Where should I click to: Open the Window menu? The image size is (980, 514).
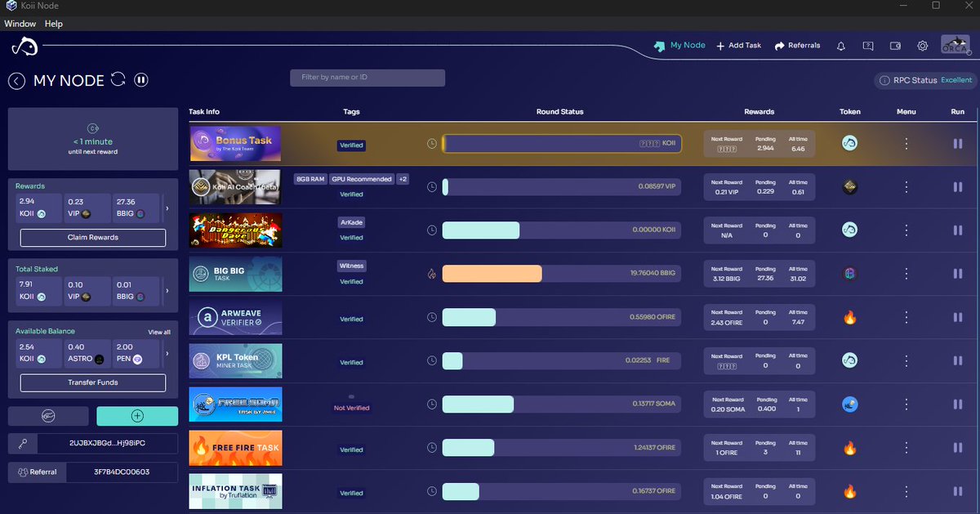(x=20, y=24)
